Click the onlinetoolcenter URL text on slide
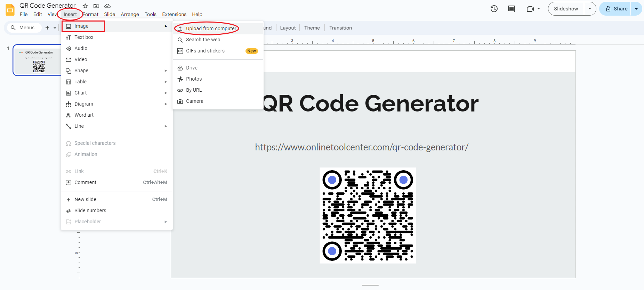Screen dimensions: 644x290 pos(362,147)
